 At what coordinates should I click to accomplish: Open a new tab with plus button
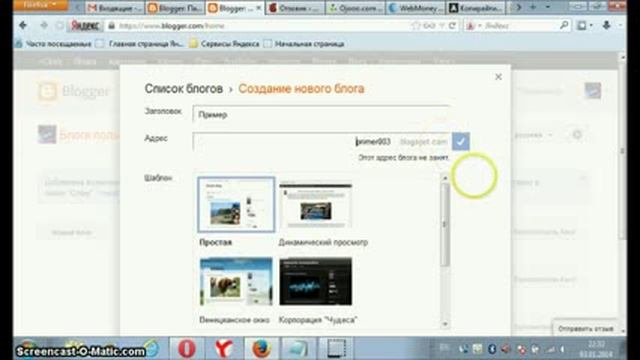[x=533, y=7]
